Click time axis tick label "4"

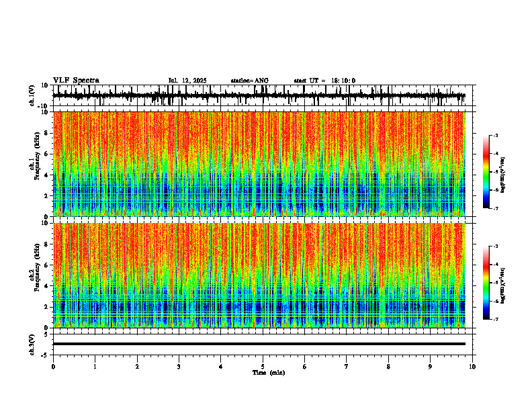(x=221, y=367)
